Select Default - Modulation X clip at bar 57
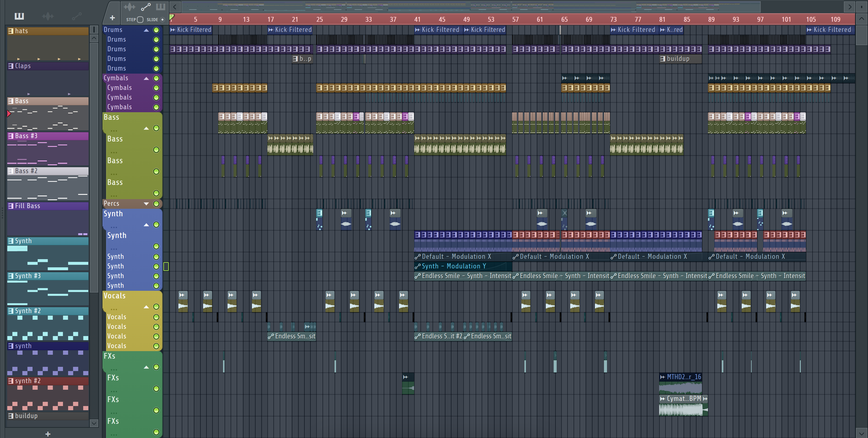This screenshot has height=438, width=868. pos(561,257)
